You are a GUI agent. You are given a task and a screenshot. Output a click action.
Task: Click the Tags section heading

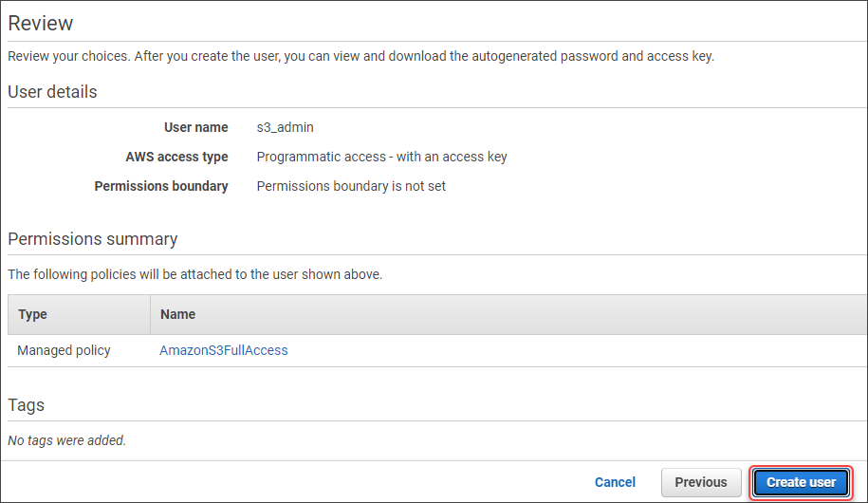click(x=27, y=405)
